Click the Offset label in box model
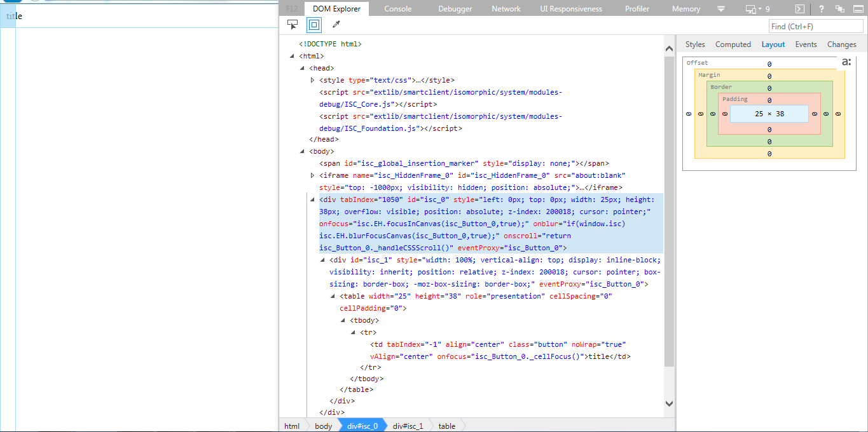 coord(697,63)
